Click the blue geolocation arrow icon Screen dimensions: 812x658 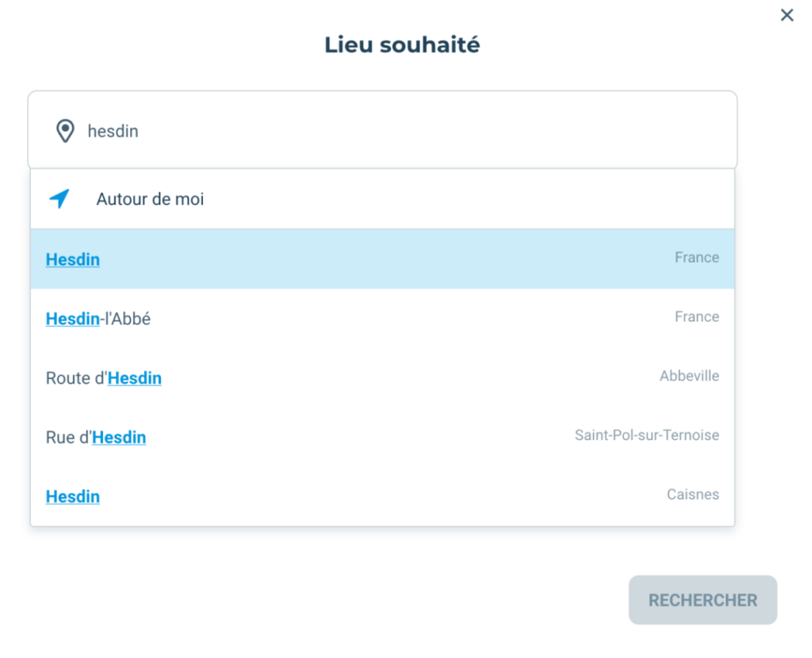(59, 199)
